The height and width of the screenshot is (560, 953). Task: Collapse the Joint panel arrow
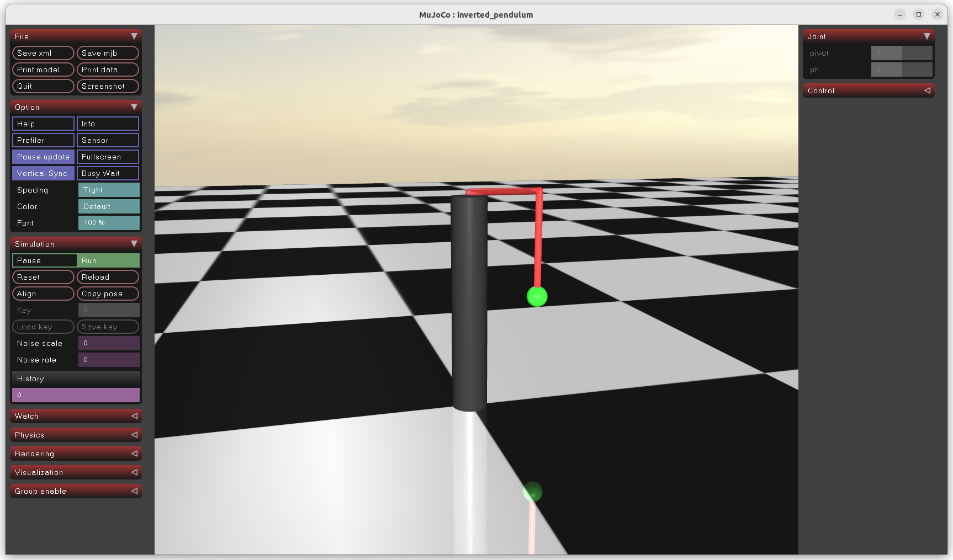click(x=926, y=36)
